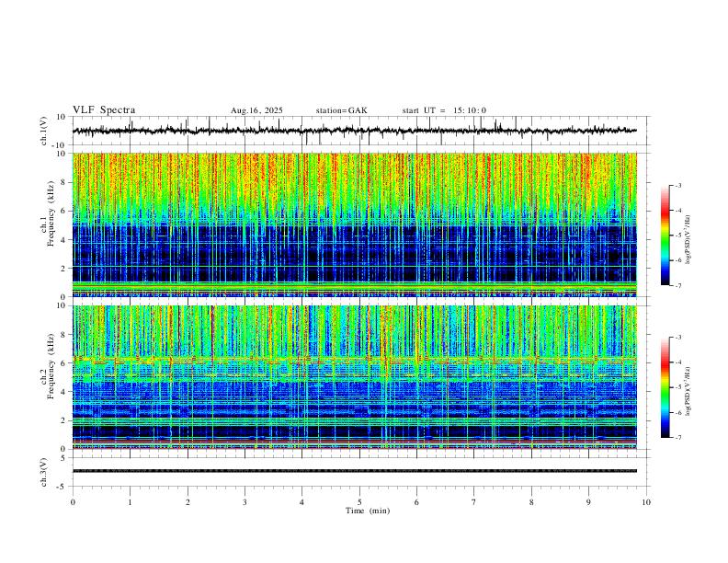Click the ch.1 voltage waveform trace
Screen dimensions: 728x563
(355, 131)
